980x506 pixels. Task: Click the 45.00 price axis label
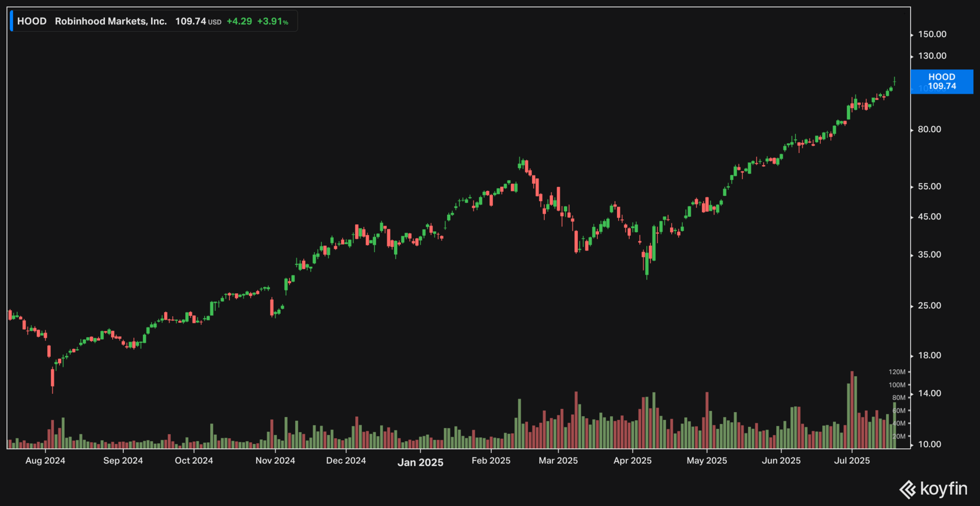929,217
